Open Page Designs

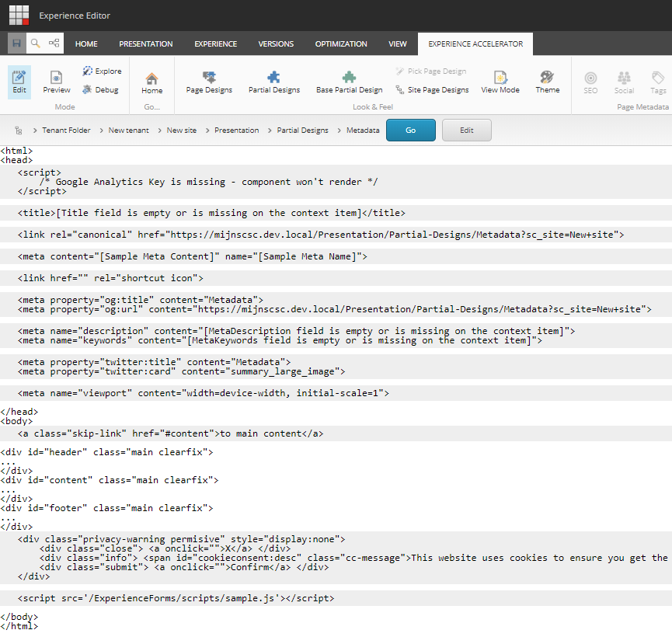(209, 82)
